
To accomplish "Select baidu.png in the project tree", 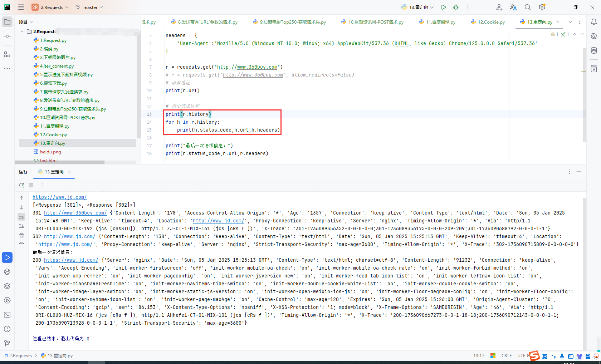I will pyautogui.click(x=50, y=152).
